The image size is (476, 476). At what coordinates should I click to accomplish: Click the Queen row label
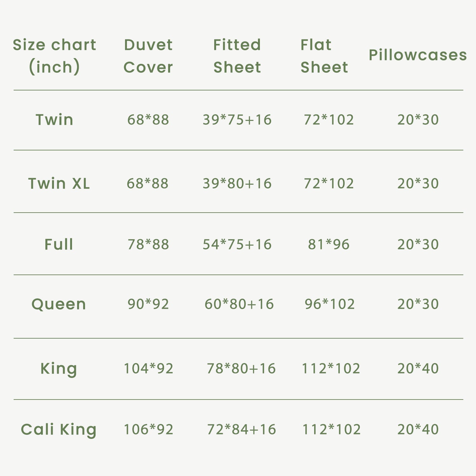tap(59, 304)
